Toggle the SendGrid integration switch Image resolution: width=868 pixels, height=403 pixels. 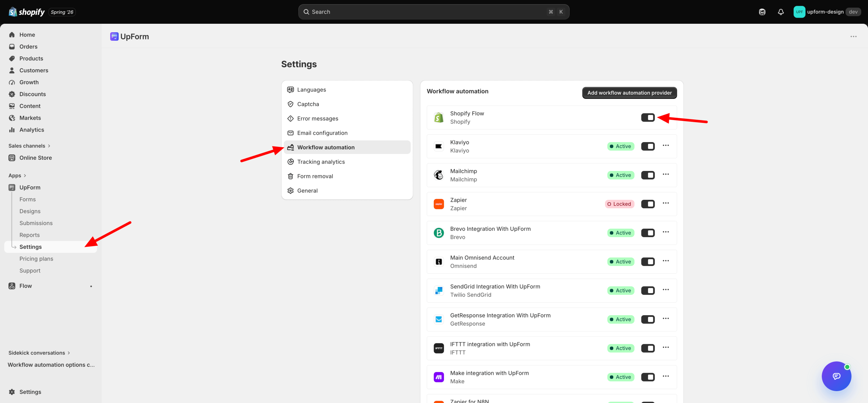click(x=648, y=291)
